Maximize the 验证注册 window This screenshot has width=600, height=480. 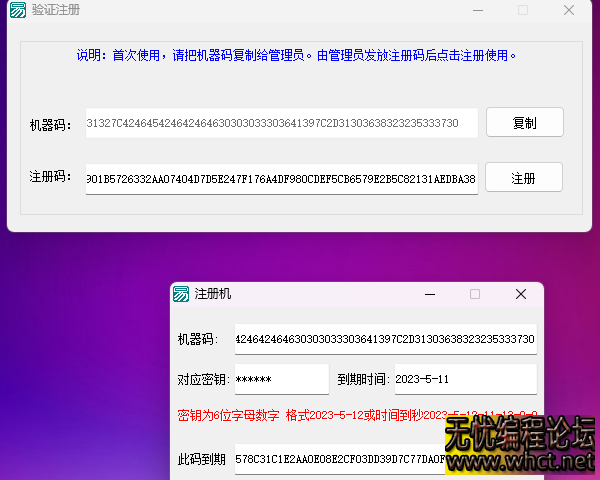523,10
